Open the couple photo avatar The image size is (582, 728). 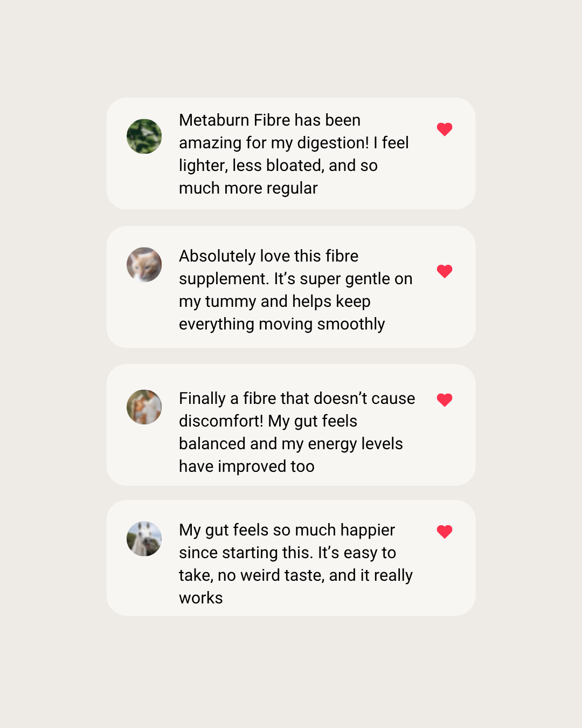click(144, 407)
